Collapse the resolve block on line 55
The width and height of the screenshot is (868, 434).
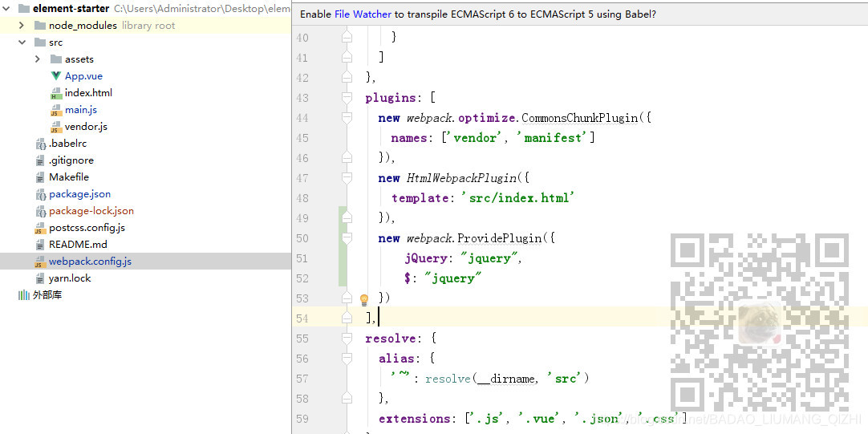[x=347, y=339]
